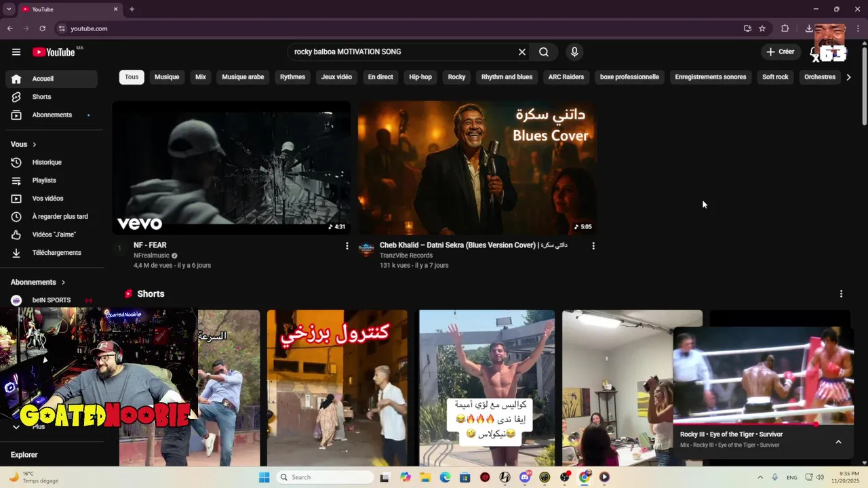Viewport: 868px width, 488px height.
Task: Open the TranzVibe Records channel link
Action: click(x=406, y=256)
